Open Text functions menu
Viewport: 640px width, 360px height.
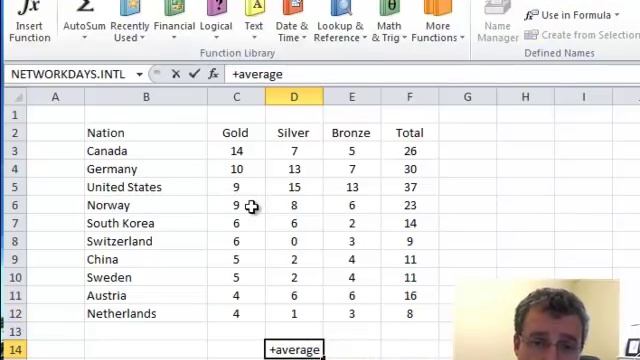point(253,21)
